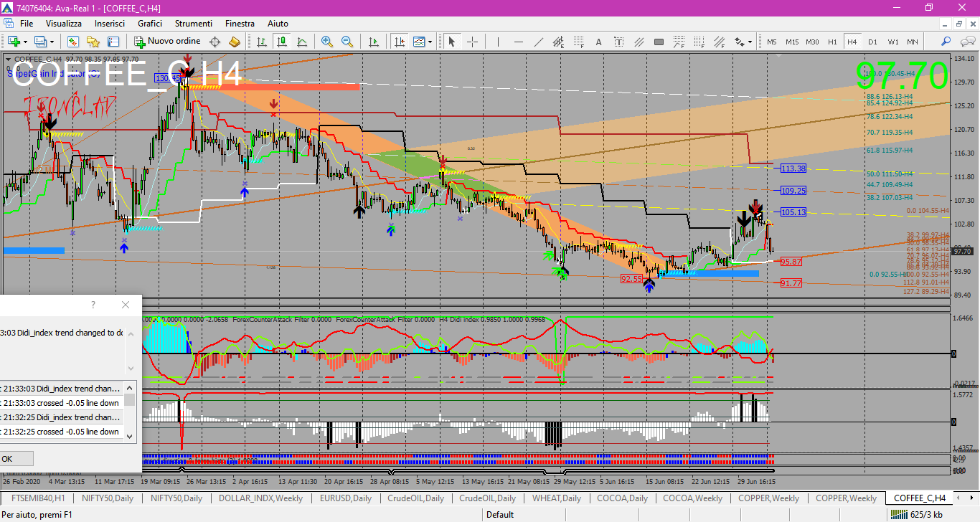The width and height of the screenshot is (980, 522).
Task: Open the File menu
Action: pyautogui.click(x=27, y=24)
